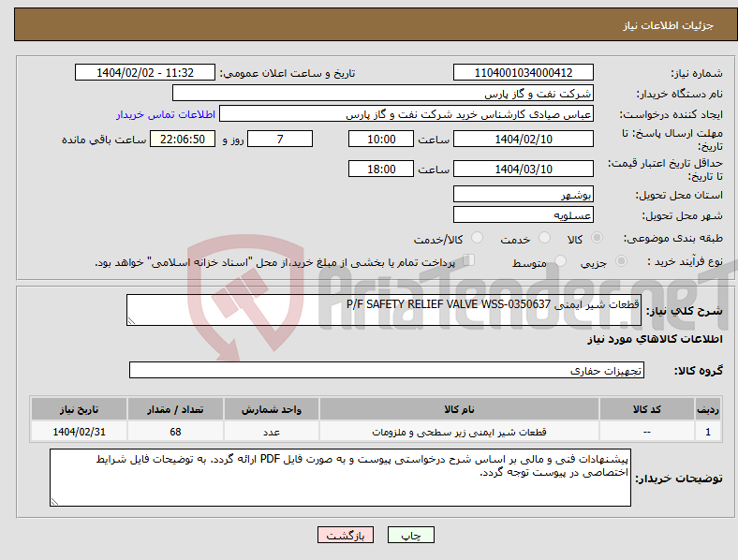Click the کد کالا column header
738x560 pixels.
647,409
